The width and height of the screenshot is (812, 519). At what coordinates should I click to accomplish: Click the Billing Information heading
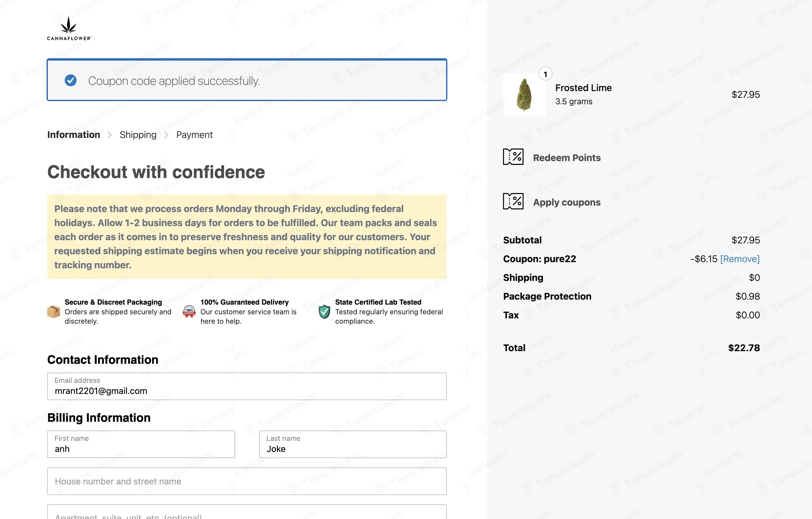[x=99, y=418]
